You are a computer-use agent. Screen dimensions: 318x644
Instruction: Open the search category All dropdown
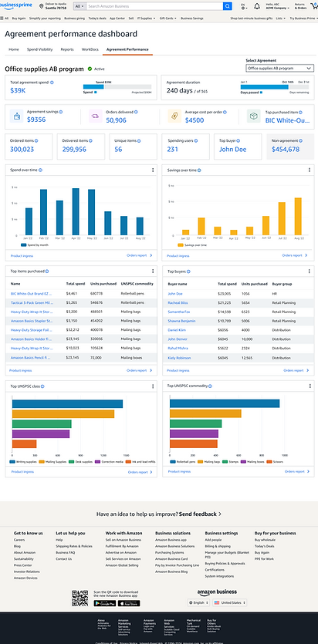pyautogui.click(x=79, y=6)
